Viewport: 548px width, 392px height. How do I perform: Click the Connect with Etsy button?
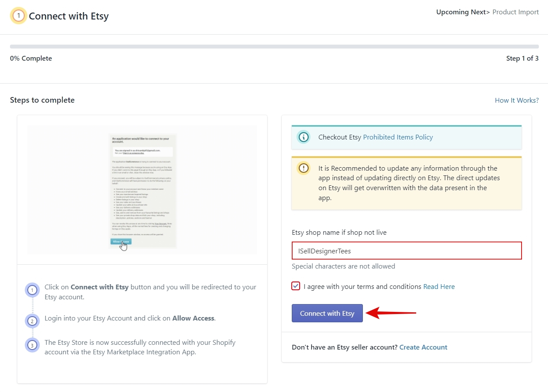point(327,313)
